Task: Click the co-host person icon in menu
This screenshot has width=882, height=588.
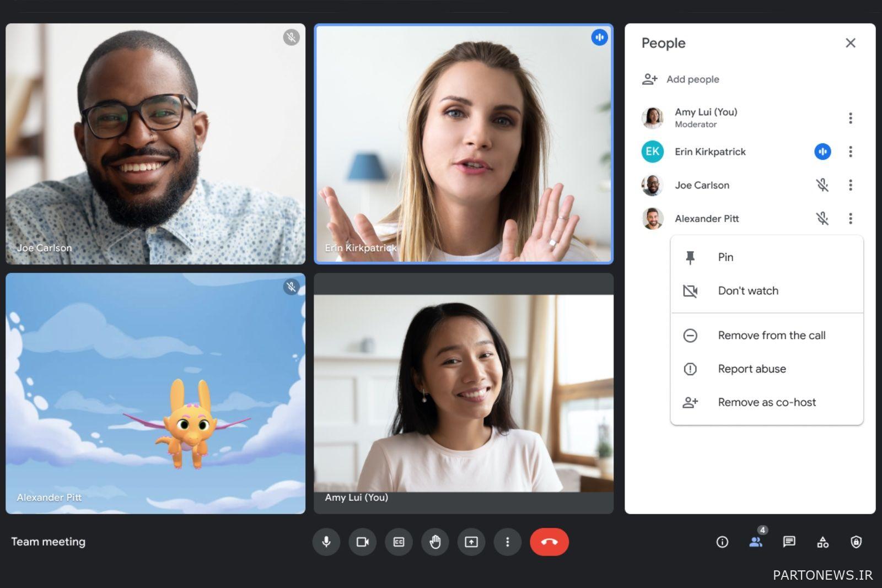Action: coord(690,403)
